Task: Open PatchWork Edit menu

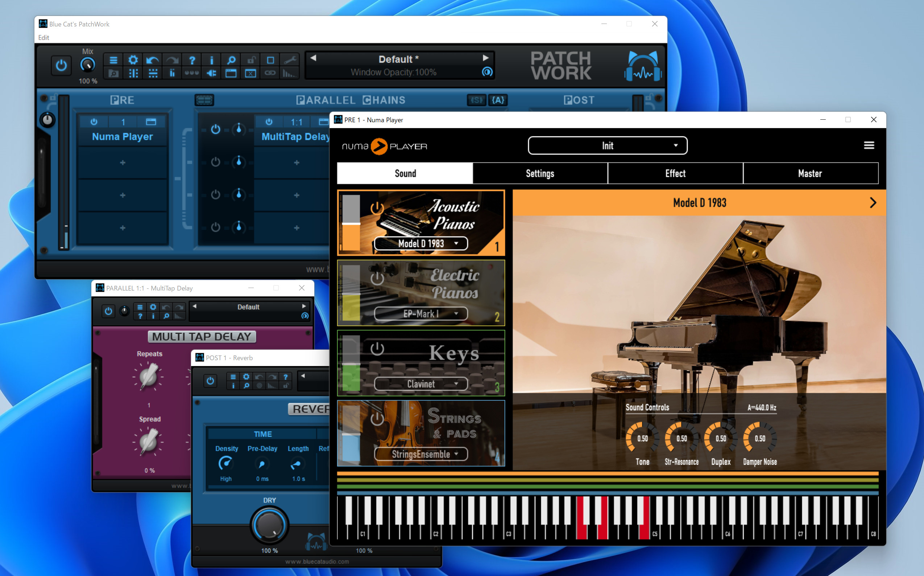Action: 43,37
